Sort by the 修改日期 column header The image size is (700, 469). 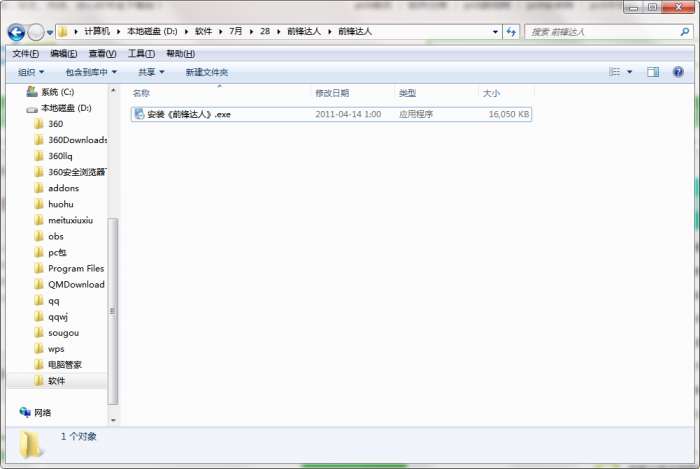point(332,93)
